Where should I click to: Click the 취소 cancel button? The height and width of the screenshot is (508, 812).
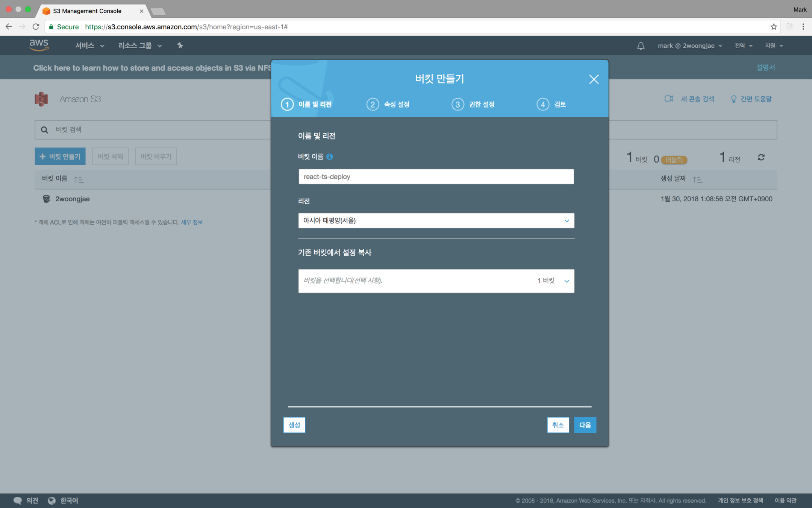click(557, 425)
